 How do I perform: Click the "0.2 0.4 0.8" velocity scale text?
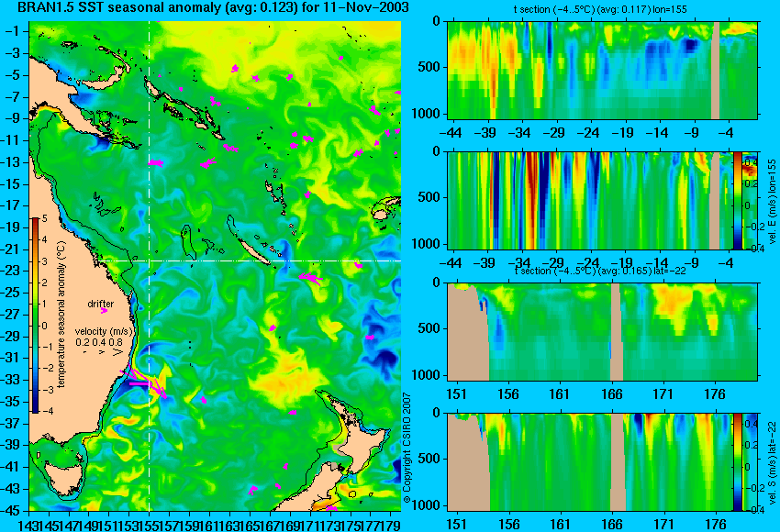coord(99,342)
